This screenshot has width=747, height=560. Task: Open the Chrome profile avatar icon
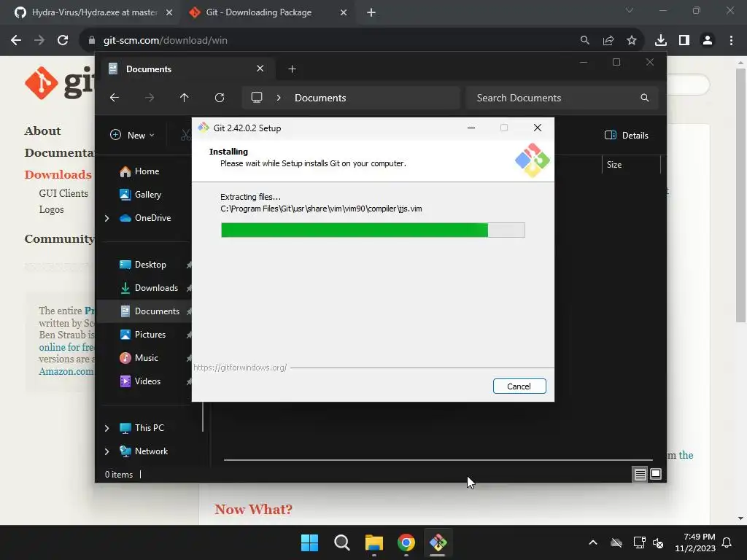708,41
